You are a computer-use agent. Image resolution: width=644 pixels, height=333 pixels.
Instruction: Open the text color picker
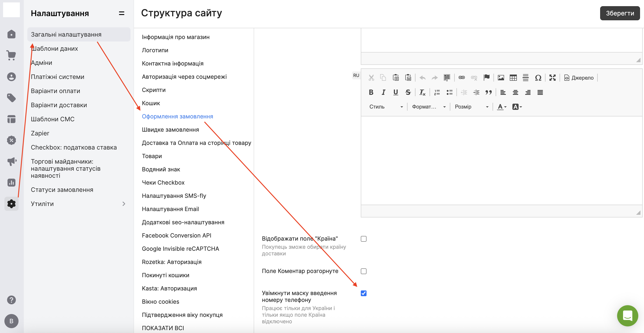501,107
